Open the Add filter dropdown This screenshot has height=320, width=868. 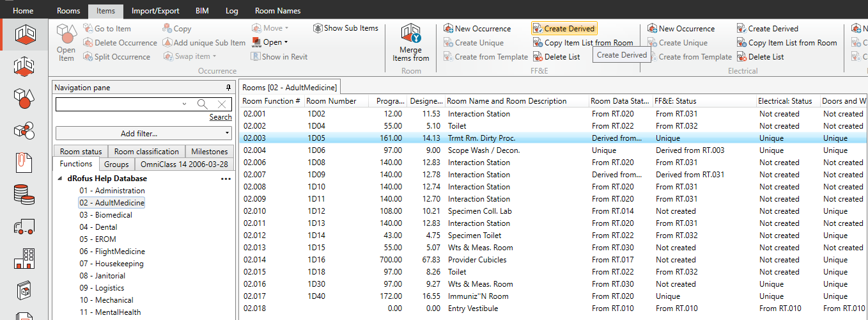click(143, 133)
